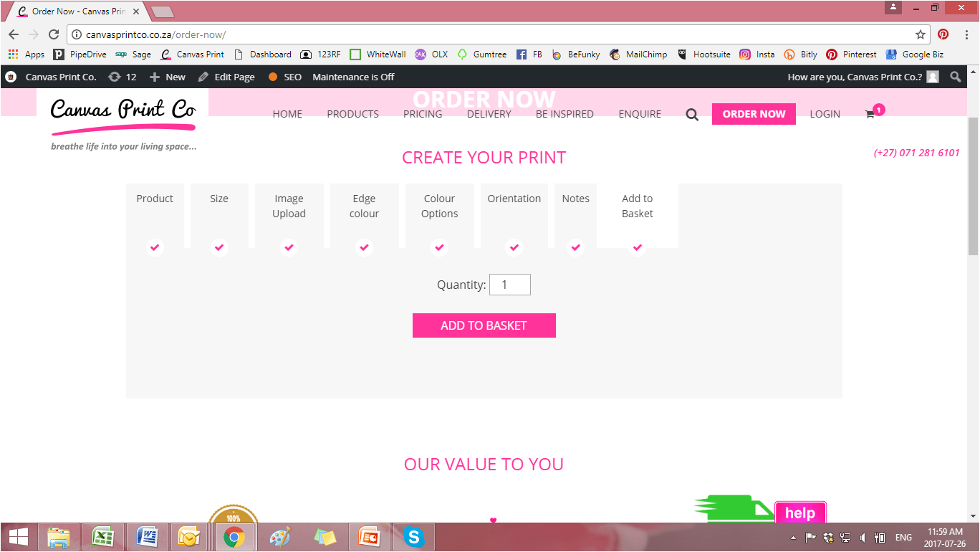
Task: Click the browser address bar
Action: click(x=497, y=34)
